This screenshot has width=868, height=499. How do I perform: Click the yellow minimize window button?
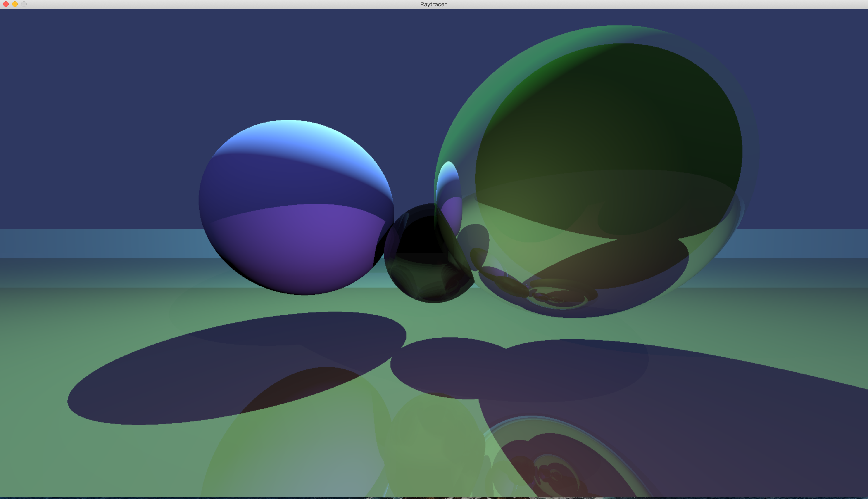pos(15,4)
